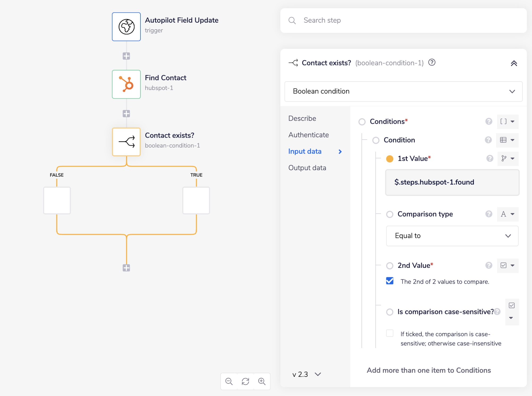Click the radio circle beside Comparison type
This screenshot has height=396, width=532.
(x=389, y=214)
